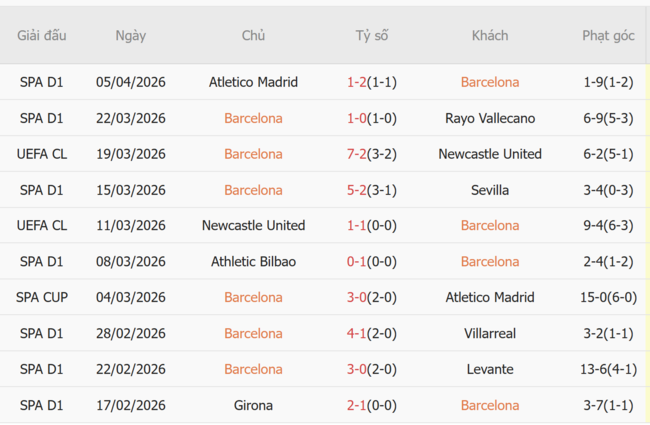Open the Girona home team link

[x=253, y=405]
